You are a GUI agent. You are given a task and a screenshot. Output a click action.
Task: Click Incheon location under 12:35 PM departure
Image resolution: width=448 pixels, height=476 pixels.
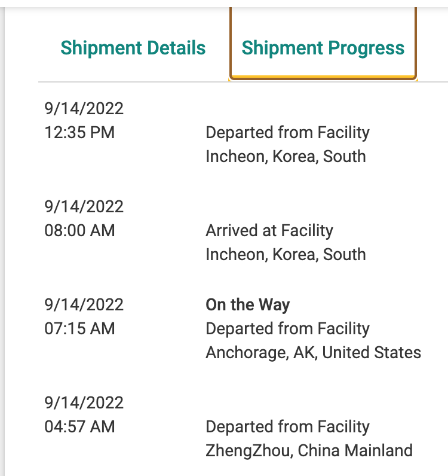coord(286,156)
